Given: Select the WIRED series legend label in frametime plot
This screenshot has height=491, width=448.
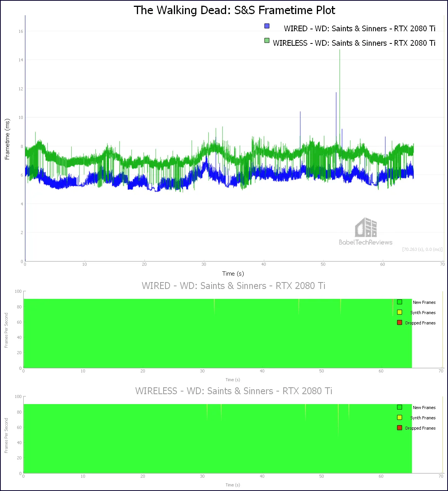Looking at the screenshot, I should click(x=360, y=29).
